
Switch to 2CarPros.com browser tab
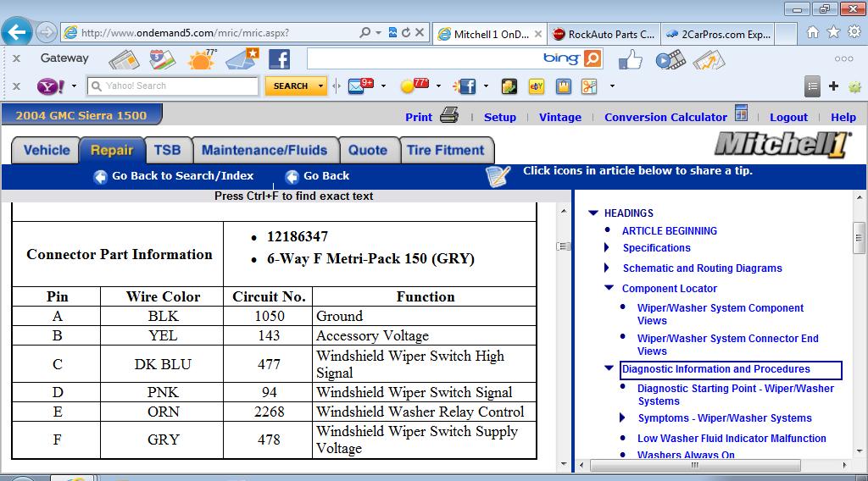pos(717,34)
